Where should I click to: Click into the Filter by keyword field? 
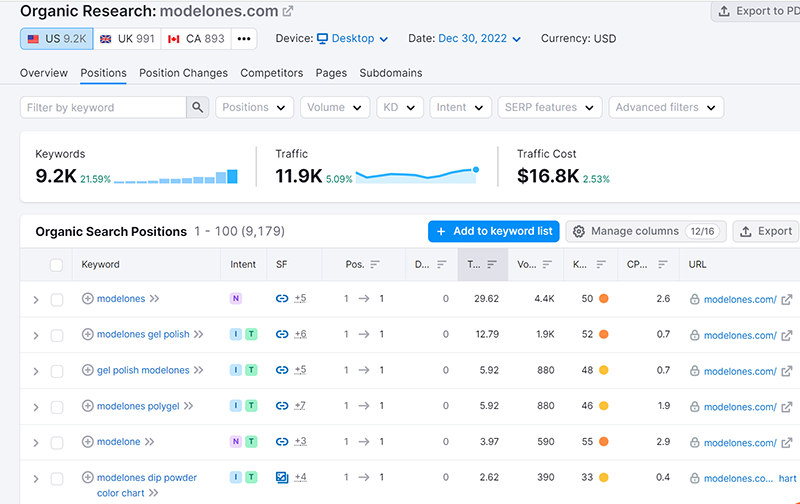[x=104, y=107]
